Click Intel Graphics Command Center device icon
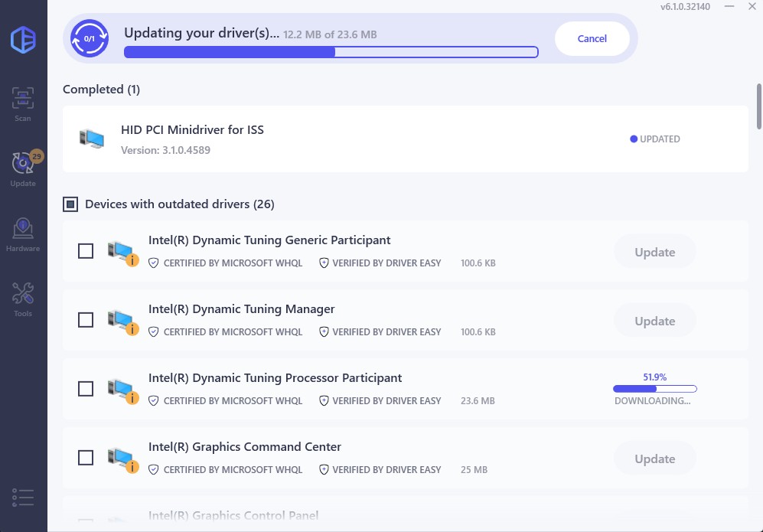Image resolution: width=763 pixels, height=532 pixels. (x=121, y=459)
